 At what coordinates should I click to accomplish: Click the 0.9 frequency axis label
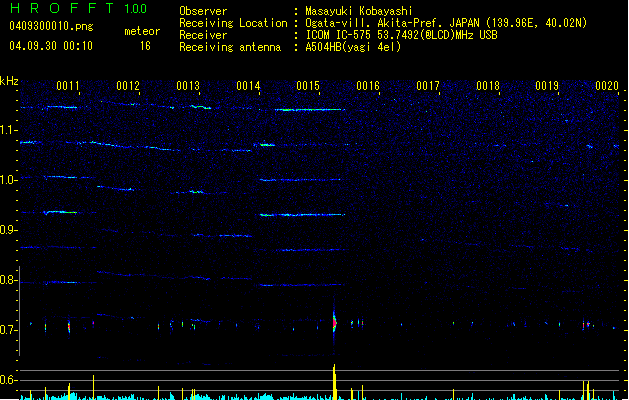[8, 230]
